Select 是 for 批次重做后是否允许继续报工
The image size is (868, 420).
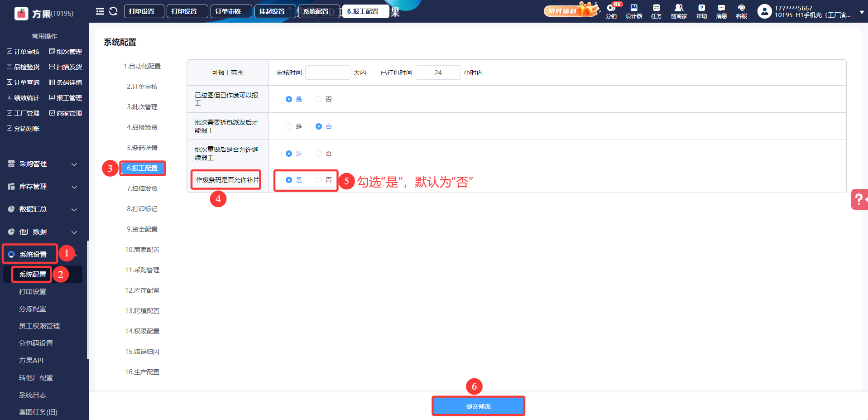point(289,154)
